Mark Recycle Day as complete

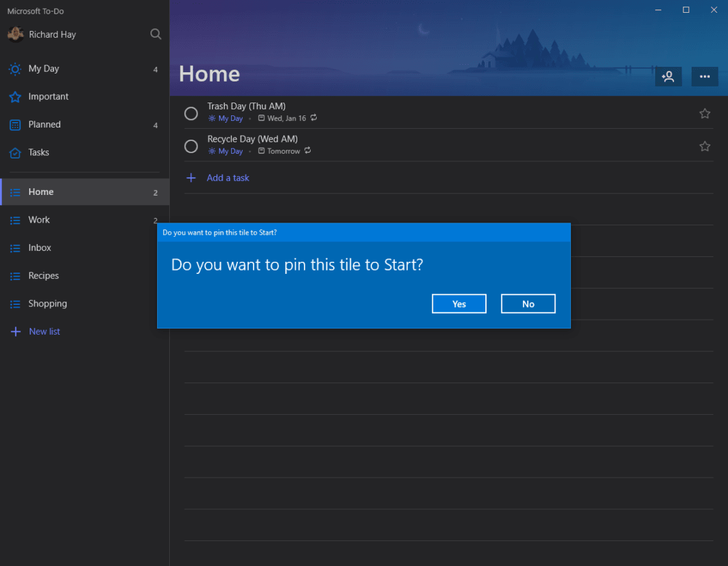point(191,146)
